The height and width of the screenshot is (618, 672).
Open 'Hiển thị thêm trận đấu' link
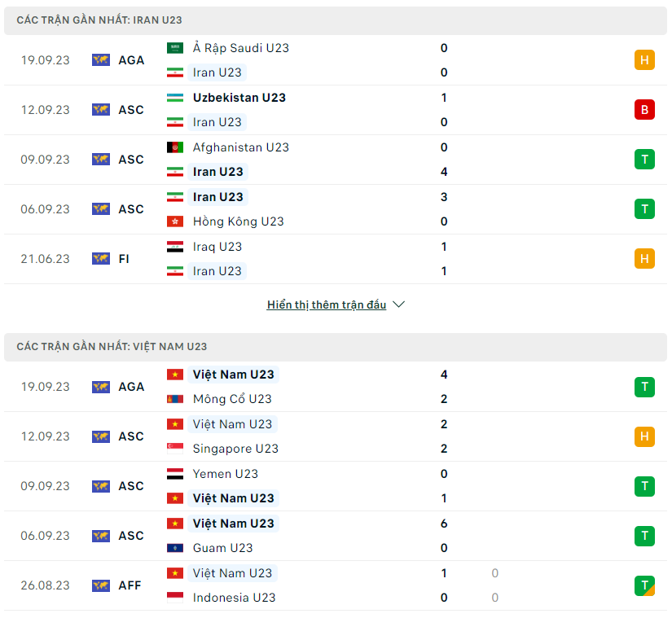[x=327, y=305]
